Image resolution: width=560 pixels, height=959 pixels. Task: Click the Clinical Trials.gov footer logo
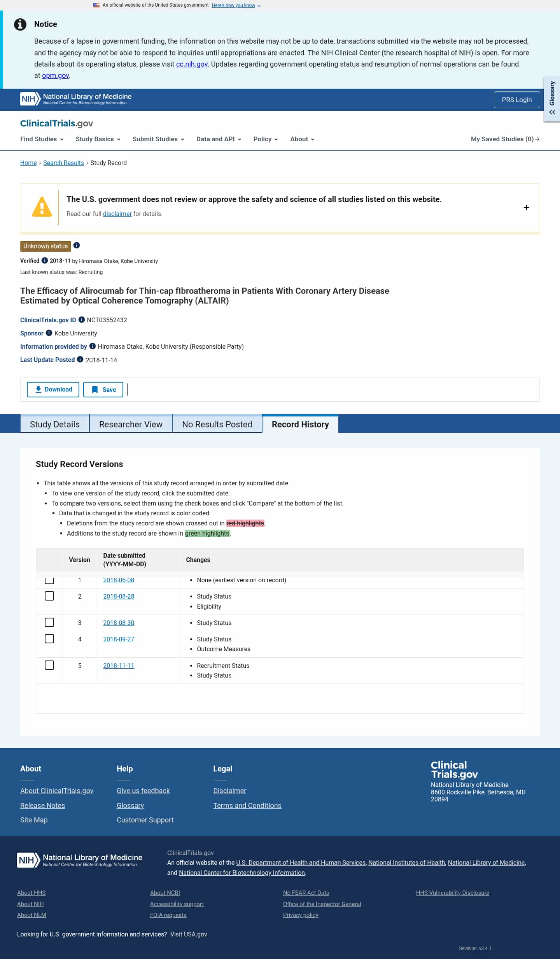[x=454, y=769]
